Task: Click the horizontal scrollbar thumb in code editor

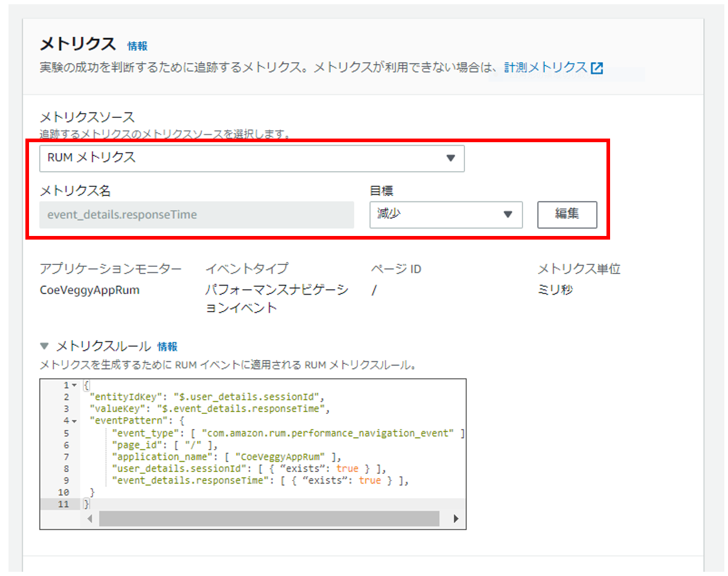Action: 269,519
